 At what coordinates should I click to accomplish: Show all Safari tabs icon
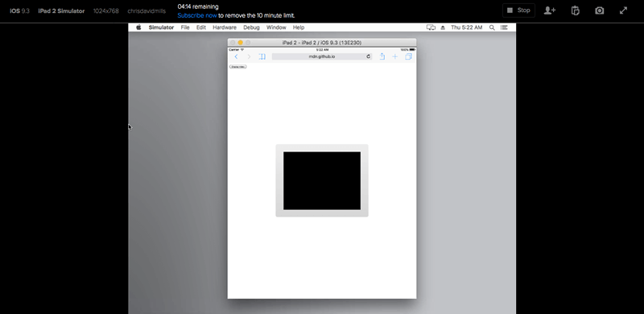point(408,56)
